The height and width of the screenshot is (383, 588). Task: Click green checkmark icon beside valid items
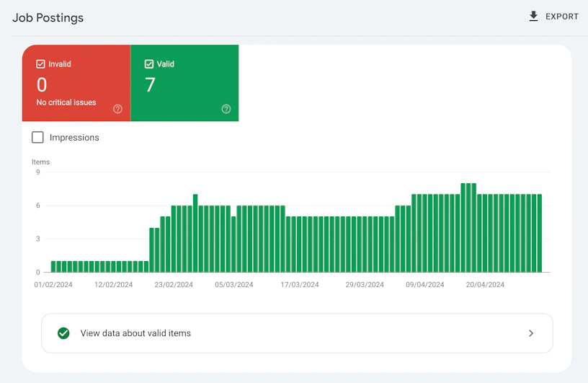[63, 333]
